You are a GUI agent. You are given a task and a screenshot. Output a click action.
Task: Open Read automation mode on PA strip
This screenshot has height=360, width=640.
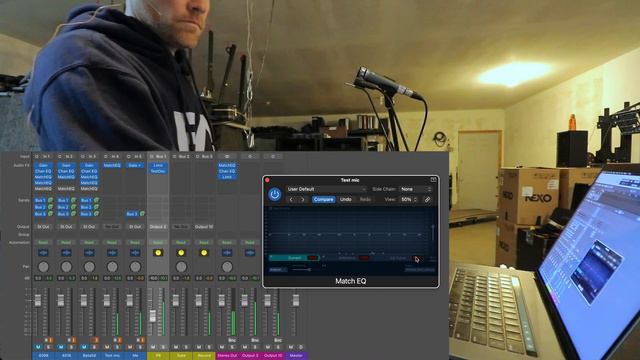pos(158,242)
